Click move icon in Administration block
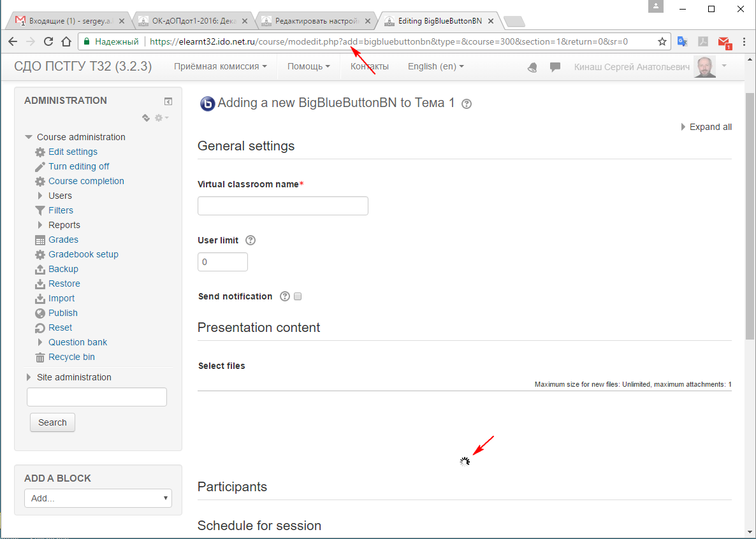756x539 pixels. click(x=145, y=118)
